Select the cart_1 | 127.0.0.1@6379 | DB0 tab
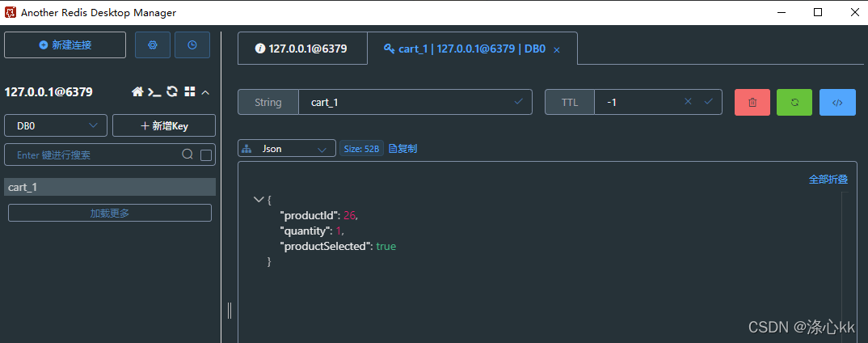 472,49
